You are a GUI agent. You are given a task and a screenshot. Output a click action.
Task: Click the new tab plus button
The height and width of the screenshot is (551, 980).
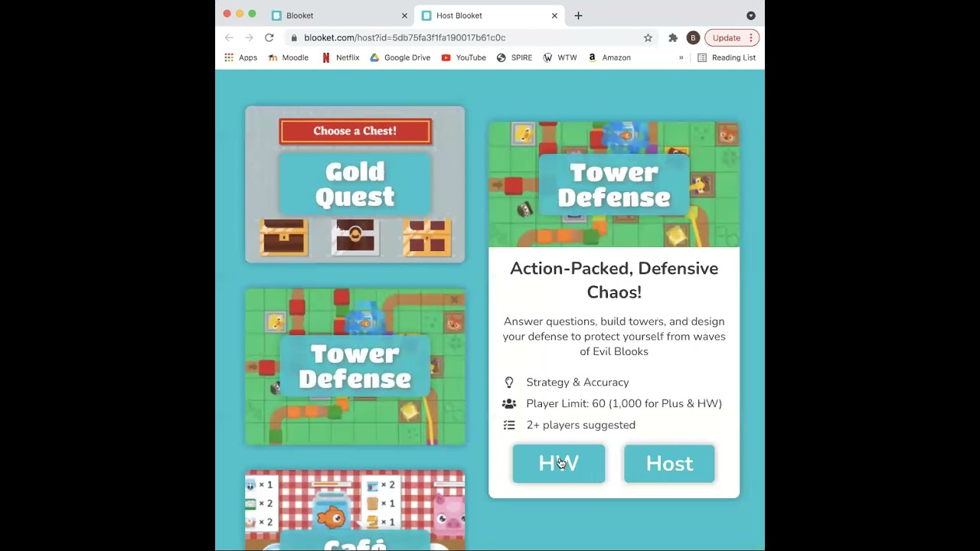pos(578,15)
